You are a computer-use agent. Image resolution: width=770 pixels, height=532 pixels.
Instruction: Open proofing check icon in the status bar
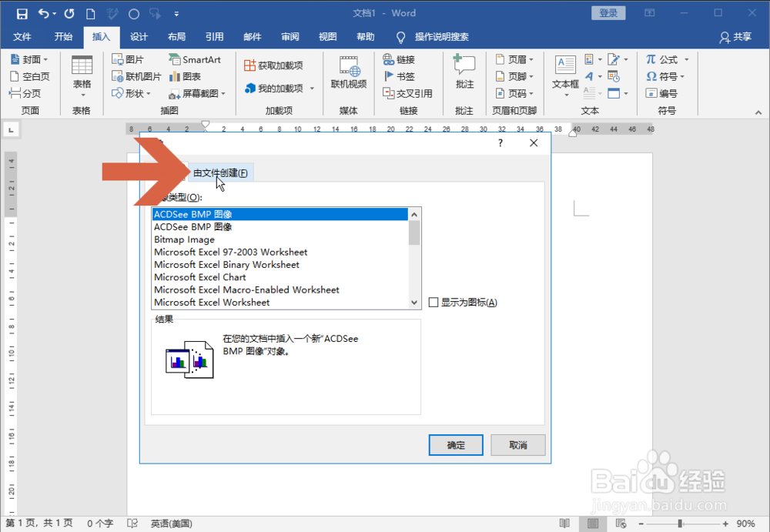coord(132,524)
